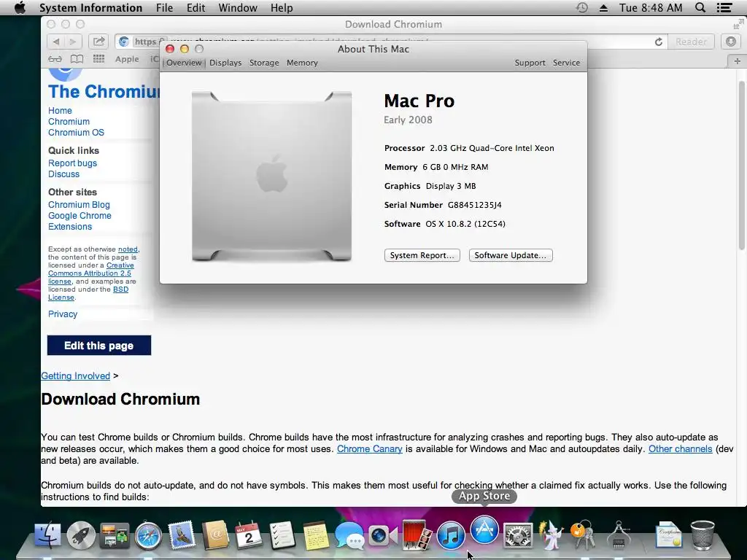Open the Discuss link
This screenshot has width=747, height=560.
point(64,174)
